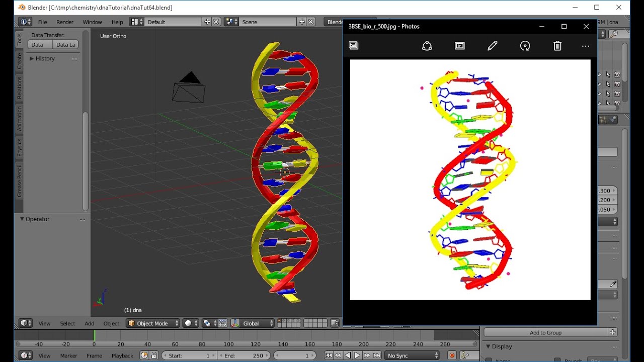Toggle lock camera and layers to scene
Screen dimensions: 644x362
(335, 323)
